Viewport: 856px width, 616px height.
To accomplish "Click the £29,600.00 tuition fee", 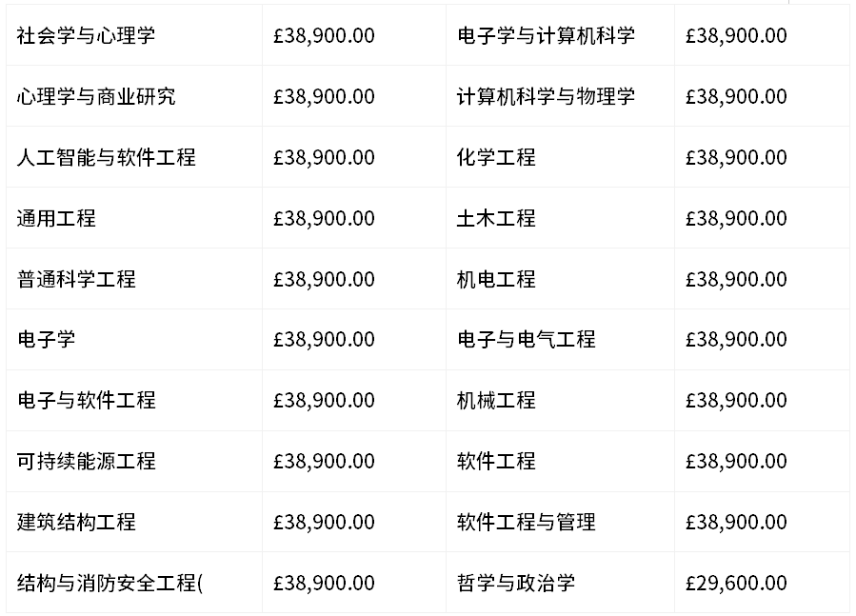I will pyautogui.click(x=736, y=583).
